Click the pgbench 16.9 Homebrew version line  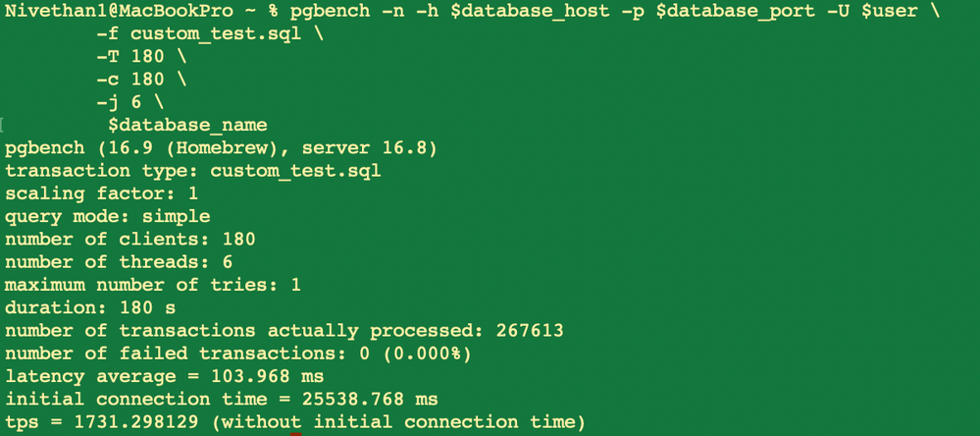(221, 148)
